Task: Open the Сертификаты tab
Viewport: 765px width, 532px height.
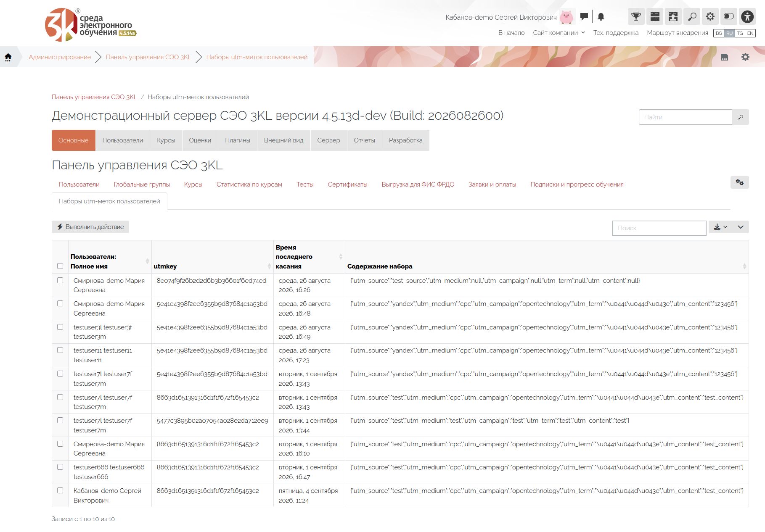Action: (x=347, y=184)
